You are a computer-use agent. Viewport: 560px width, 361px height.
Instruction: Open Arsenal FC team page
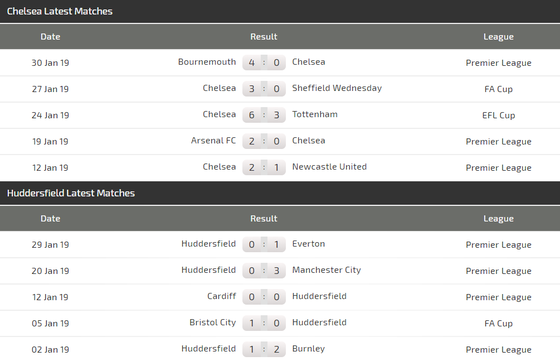pyautogui.click(x=213, y=140)
